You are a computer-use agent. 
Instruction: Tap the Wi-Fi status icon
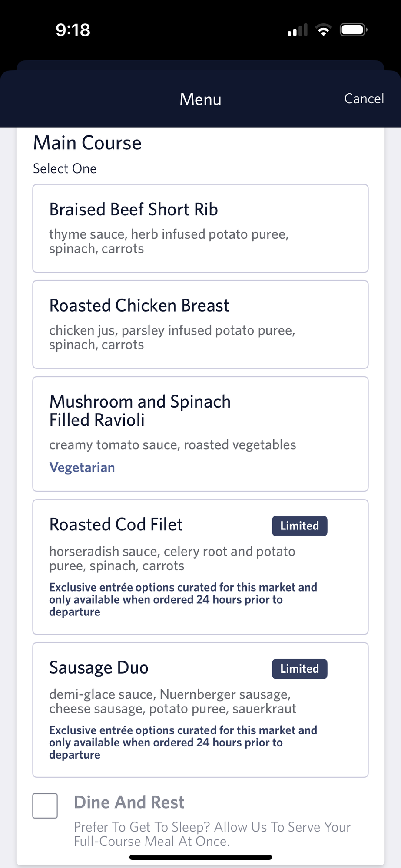[x=323, y=30]
